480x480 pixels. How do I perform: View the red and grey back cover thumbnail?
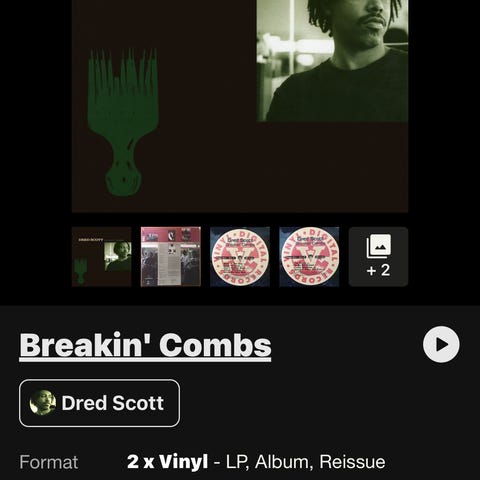point(171,257)
